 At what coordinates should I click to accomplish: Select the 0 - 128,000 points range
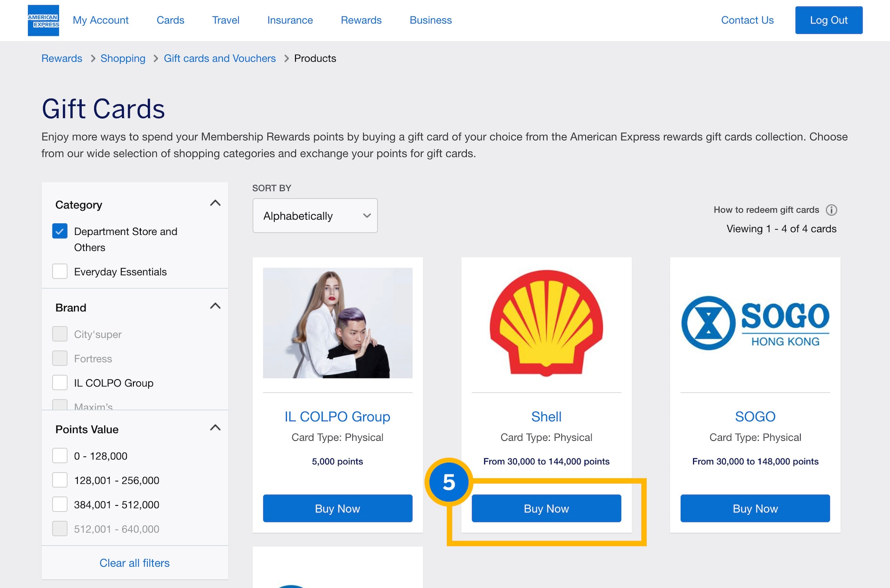60,456
